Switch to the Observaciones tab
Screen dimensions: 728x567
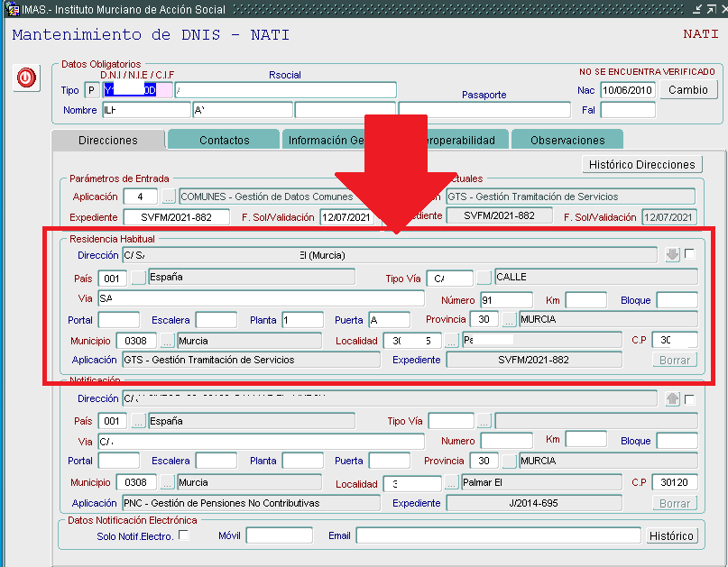(567, 140)
